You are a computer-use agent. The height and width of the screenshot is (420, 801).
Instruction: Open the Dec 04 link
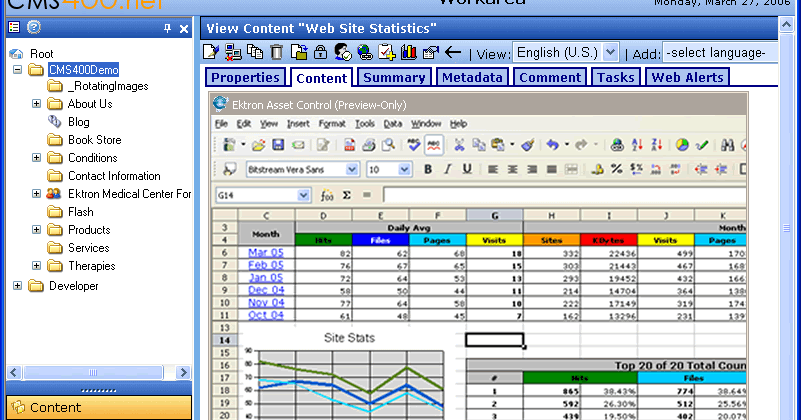[266, 290]
